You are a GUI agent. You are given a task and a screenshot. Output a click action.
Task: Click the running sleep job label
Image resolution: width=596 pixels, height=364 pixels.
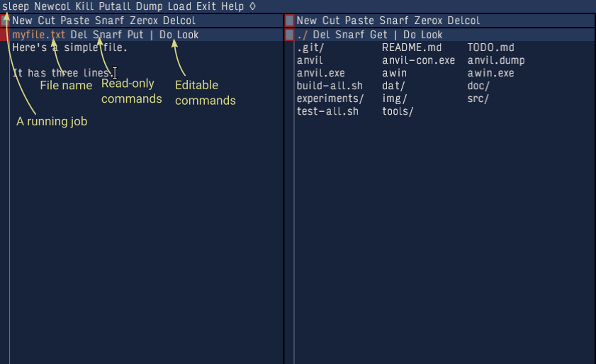point(16,6)
